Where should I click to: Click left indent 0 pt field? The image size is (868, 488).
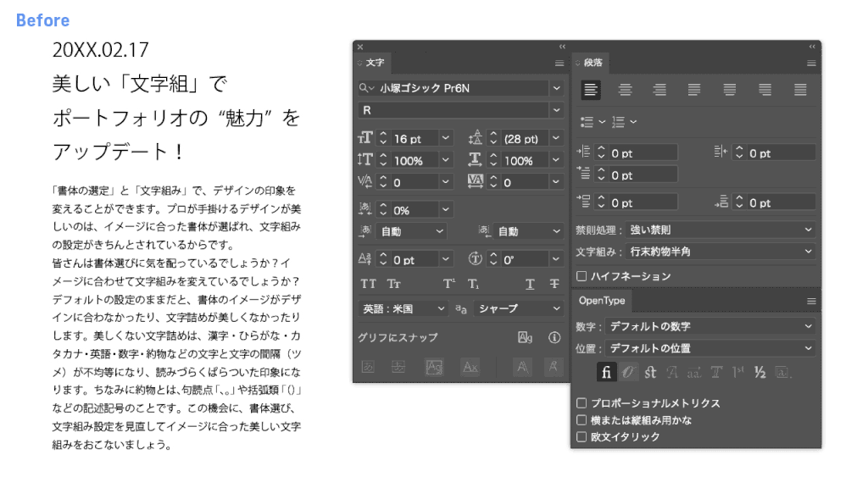pos(643,153)
